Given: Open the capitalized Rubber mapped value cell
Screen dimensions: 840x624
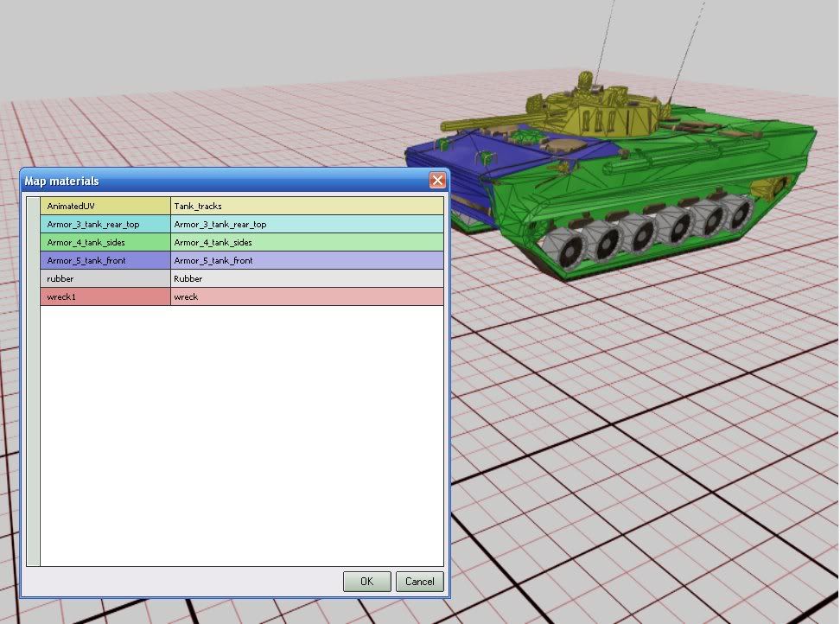Looking at the screenshot, I should [307, 278].
